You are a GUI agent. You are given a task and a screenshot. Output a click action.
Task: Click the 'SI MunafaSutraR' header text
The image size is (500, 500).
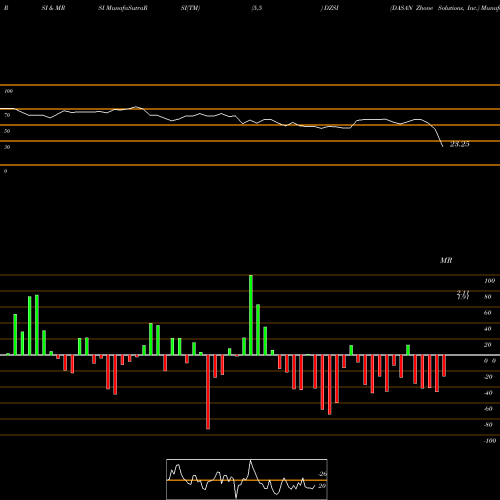[123, 8]
